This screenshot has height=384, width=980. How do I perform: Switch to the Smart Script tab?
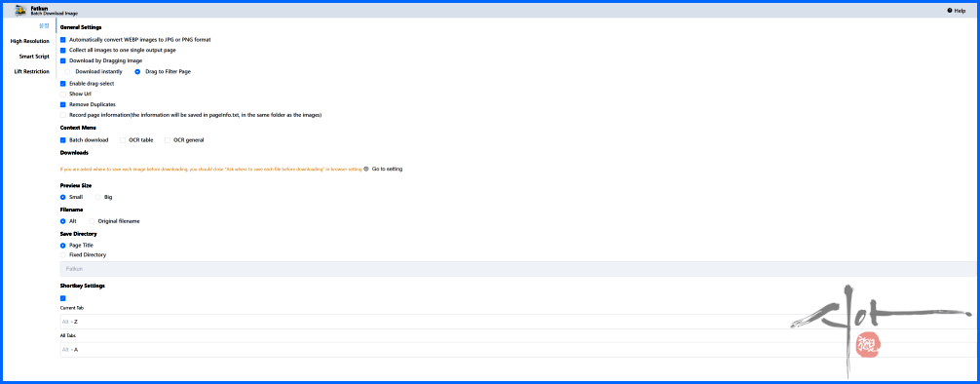(34, 57)
